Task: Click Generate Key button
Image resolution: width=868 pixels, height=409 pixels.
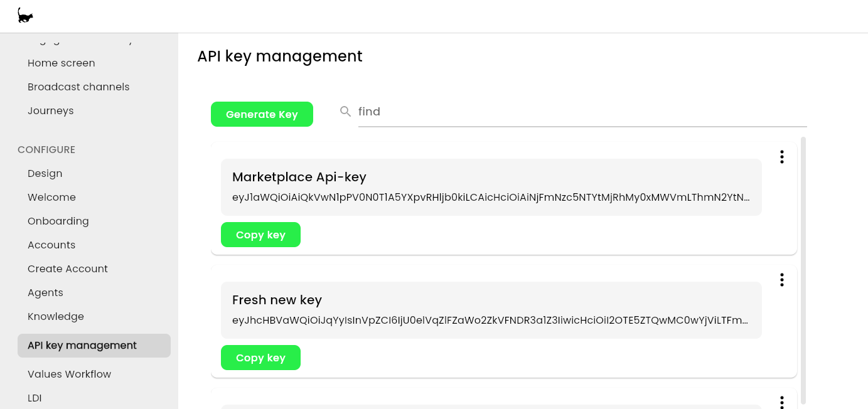Action: (262, 114)
